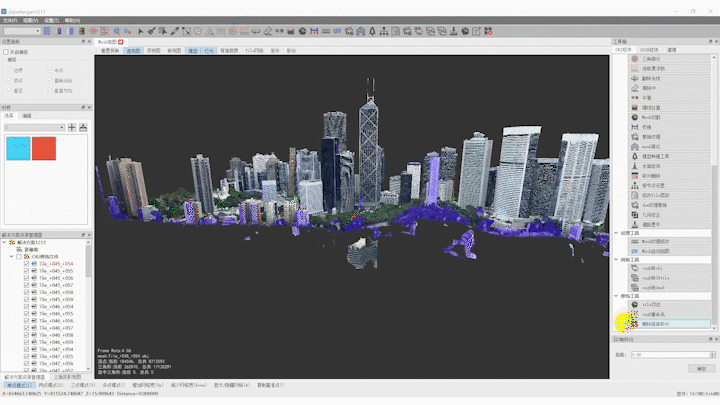The height and width of the screenshot is (405, 720).
Task: Run osgb转3Dtile conversion tool
Action: pyautogui.click(x=669, y=278)
